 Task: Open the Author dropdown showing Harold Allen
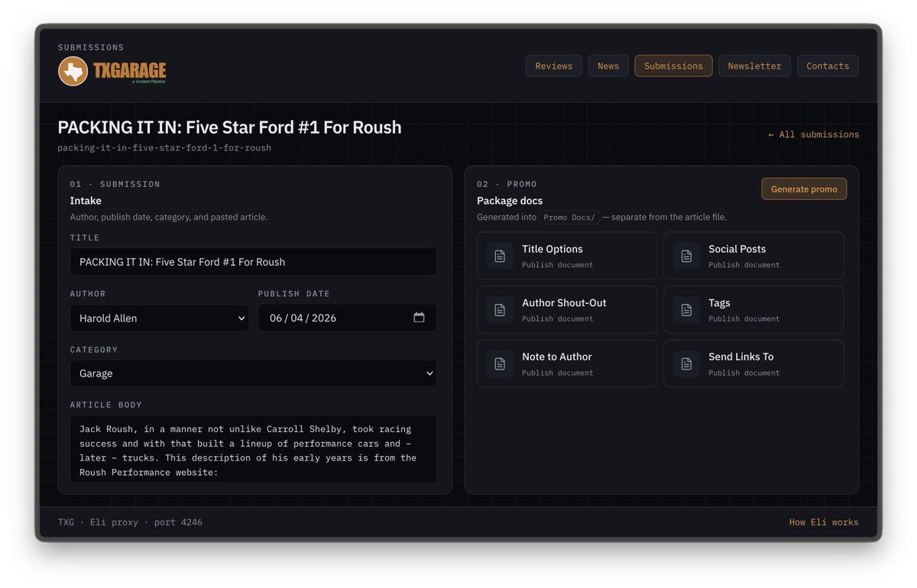click(x=159, y=318)
